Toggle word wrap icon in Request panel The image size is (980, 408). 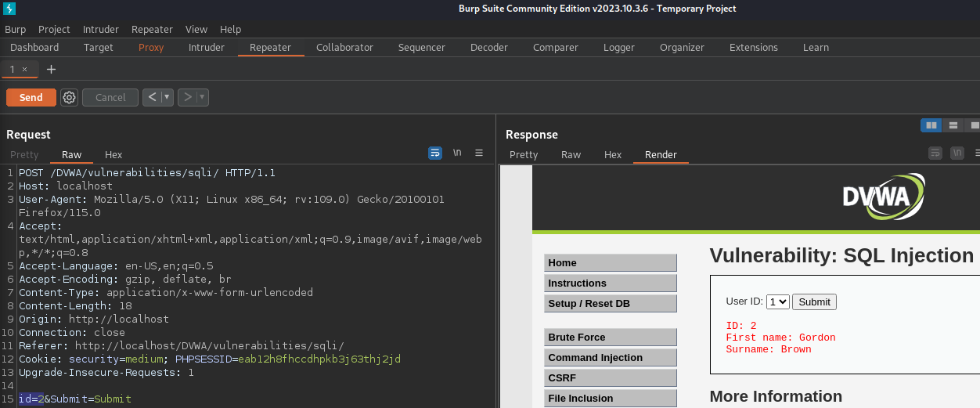[x=435, y=153]
